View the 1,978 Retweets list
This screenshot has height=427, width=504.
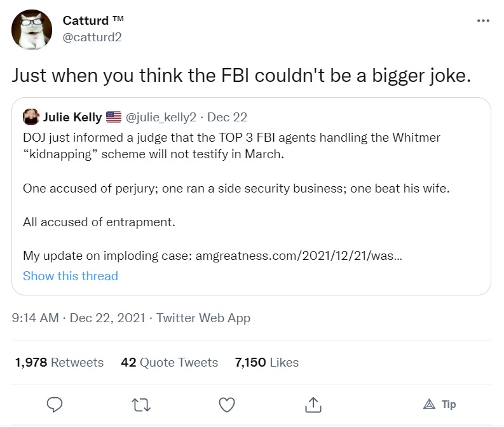tap(59, 362)
